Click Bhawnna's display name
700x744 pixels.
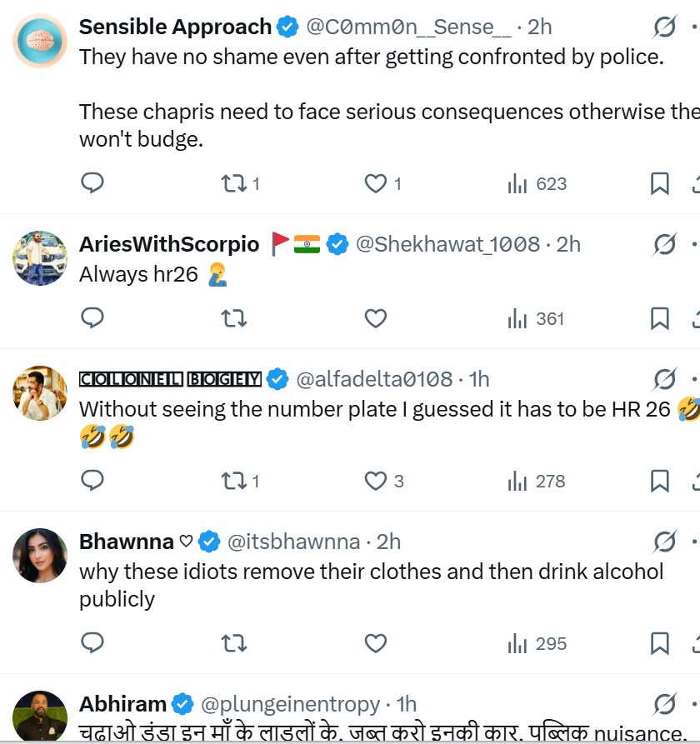(x=127, y=542)
